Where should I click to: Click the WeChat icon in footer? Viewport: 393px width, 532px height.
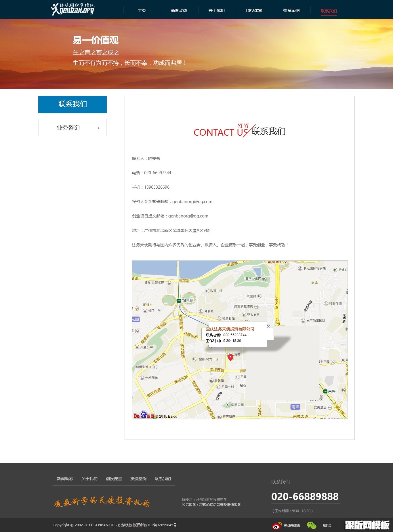coord(312,525)
